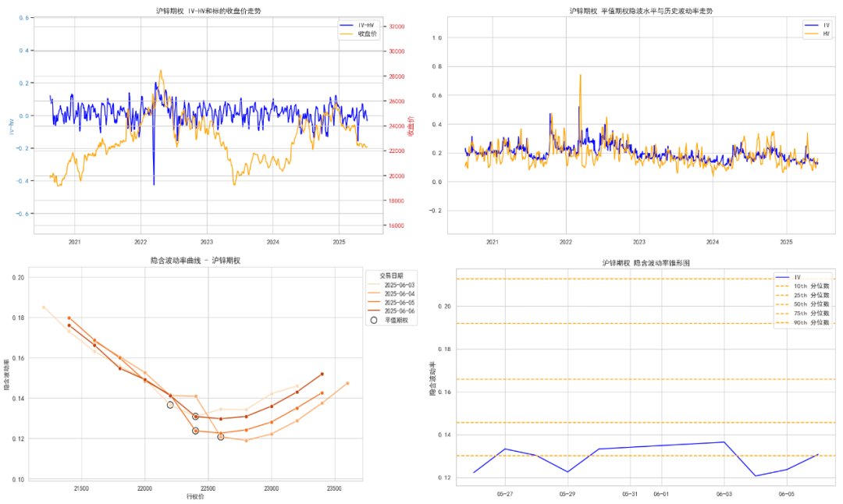Image resolution: width=843 pixels, height=504 pixels.
Task: Click '2023' on the IV vs HV chart x-axis
Action: 639,243
